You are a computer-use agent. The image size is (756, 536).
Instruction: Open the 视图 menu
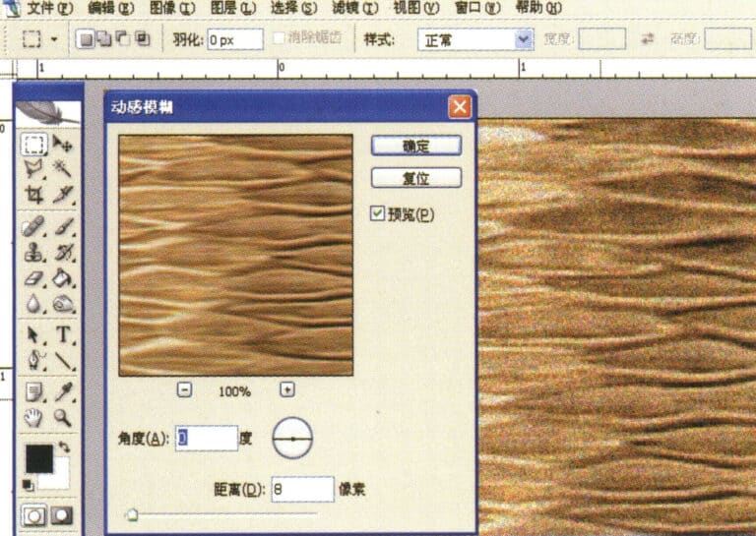[416, 8]
